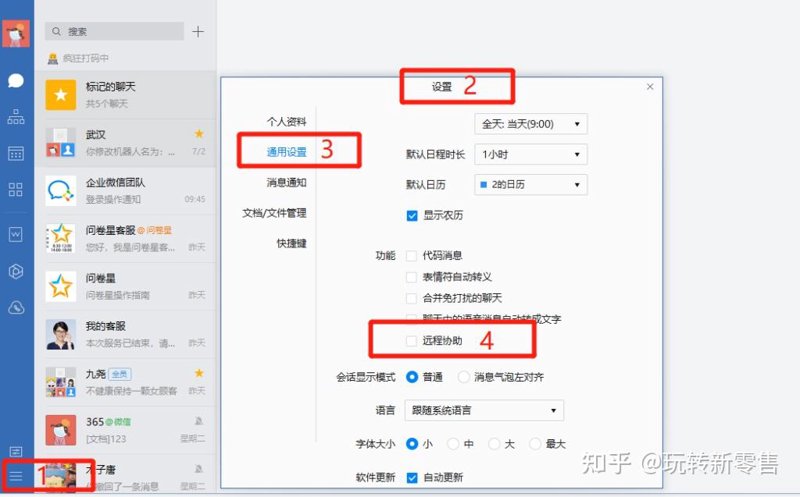Click the star marker on 武汉 chat
Viewport: 800px width, 497px height.
coord(199,134)
